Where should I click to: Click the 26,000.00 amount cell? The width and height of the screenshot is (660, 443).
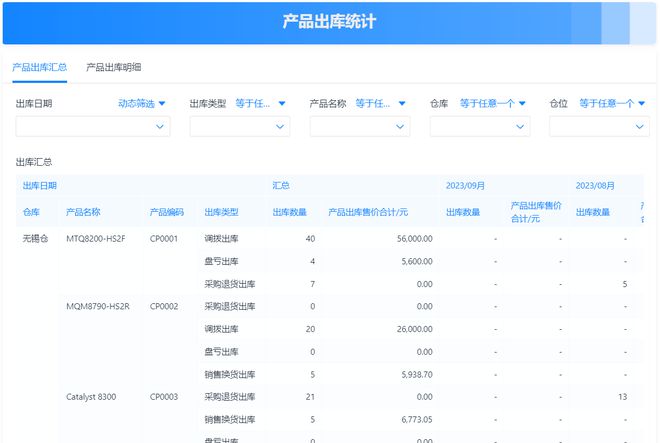pos(415,329)
